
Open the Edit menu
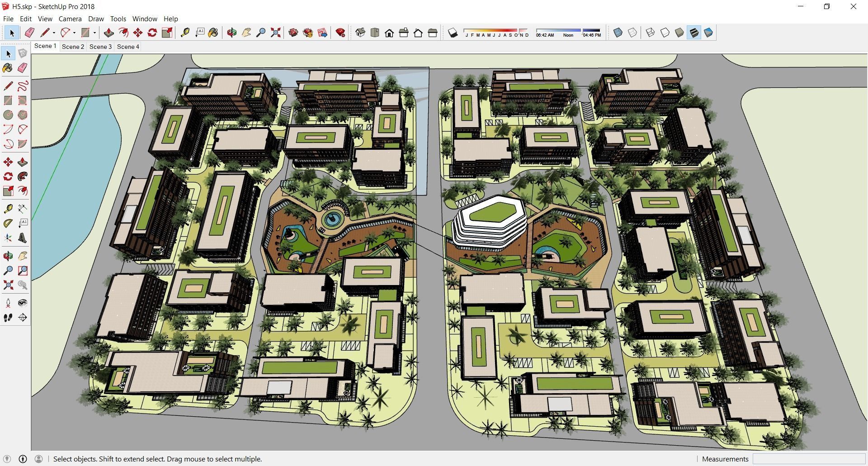[x=26, y=19]
